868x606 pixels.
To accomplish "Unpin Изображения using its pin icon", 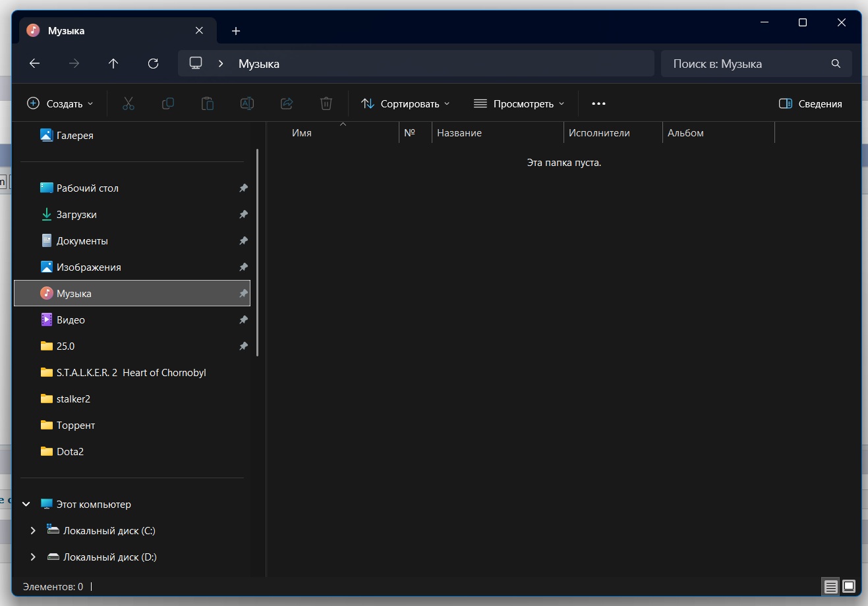I will click(243, 267).
